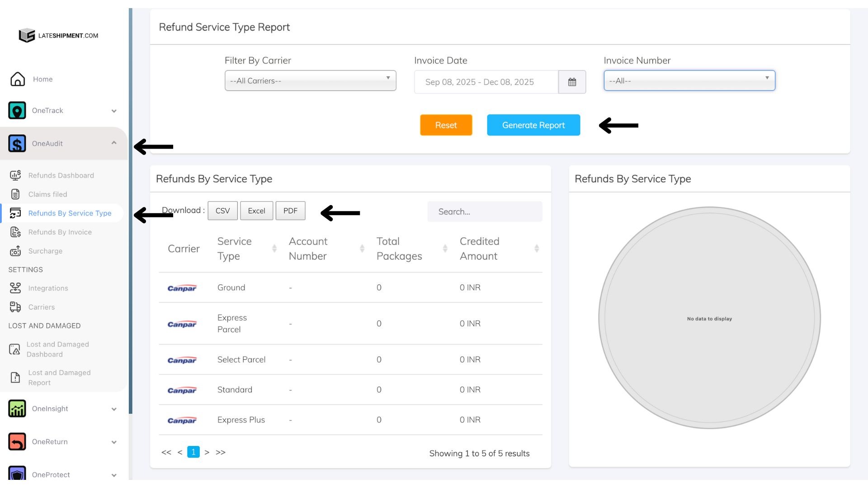868x488 pixels.
Task: Click the calendar icon beside Invoice Date
Action: 572,82
